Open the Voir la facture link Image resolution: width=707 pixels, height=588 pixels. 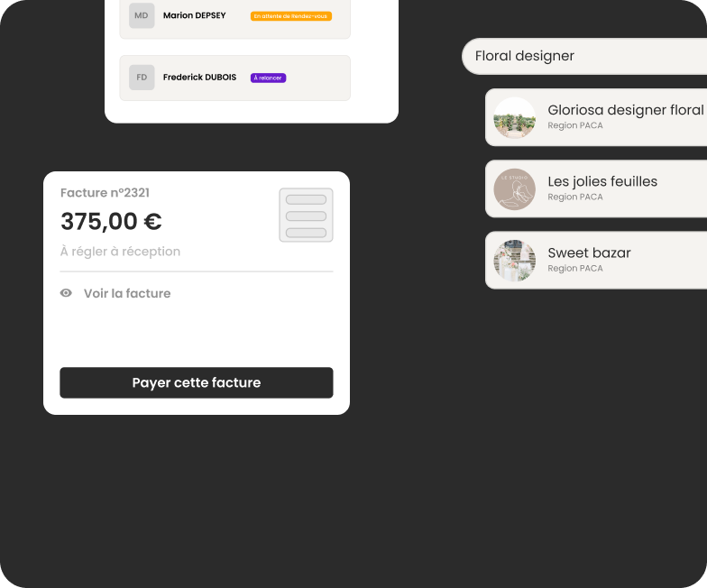127,294
